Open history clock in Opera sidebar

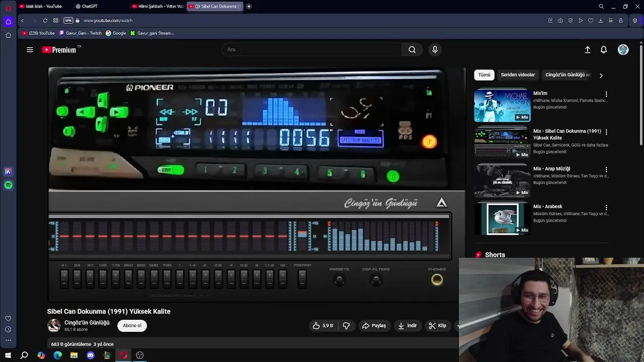point(8,329)
